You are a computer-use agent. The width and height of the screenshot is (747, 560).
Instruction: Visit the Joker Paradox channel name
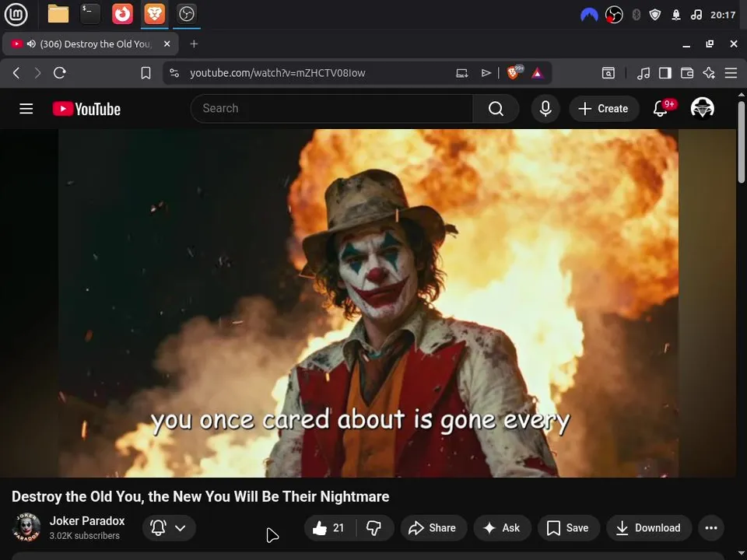[x=87, y=521]
